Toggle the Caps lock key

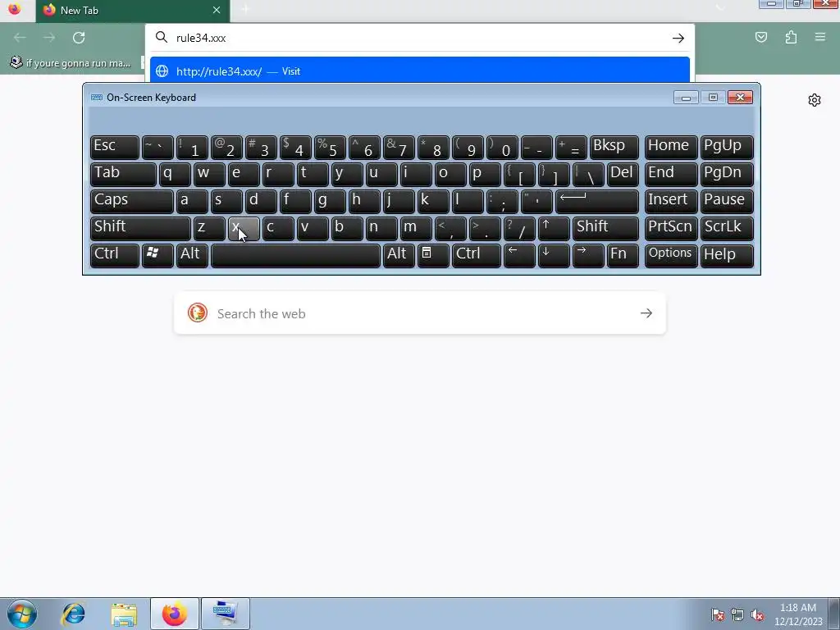(132, 201)
